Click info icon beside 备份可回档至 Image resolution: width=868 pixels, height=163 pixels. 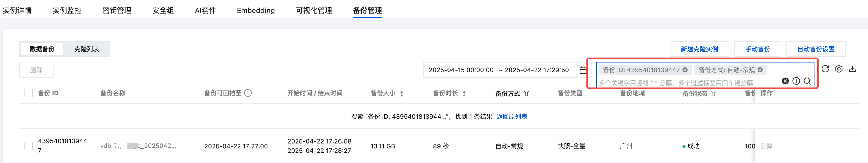point(248,93)
